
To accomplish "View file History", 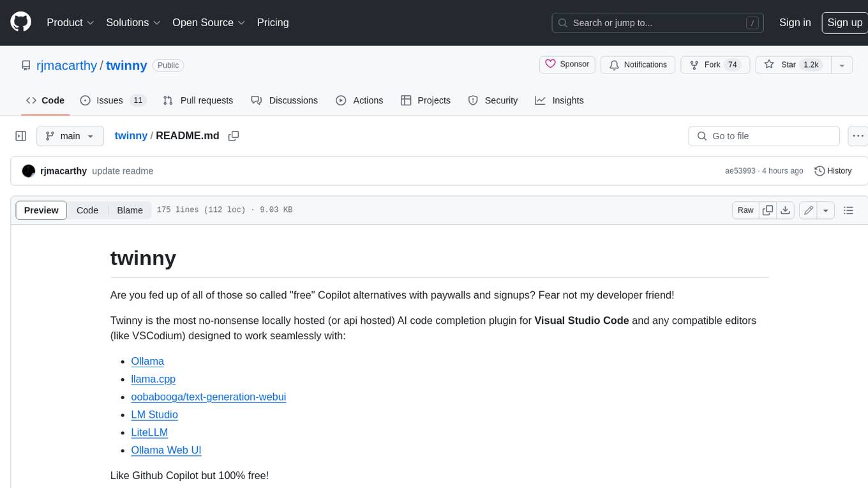I will click(833, 171).
